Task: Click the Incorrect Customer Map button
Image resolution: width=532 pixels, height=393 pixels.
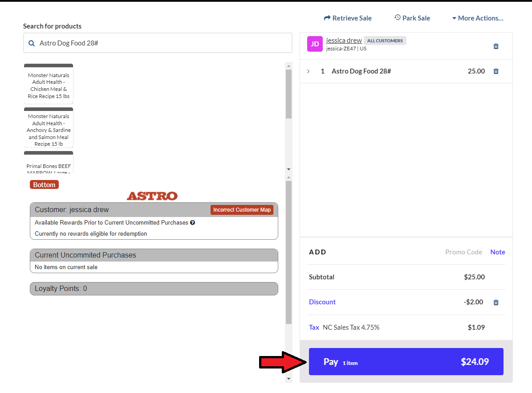Action: [242, 210]
